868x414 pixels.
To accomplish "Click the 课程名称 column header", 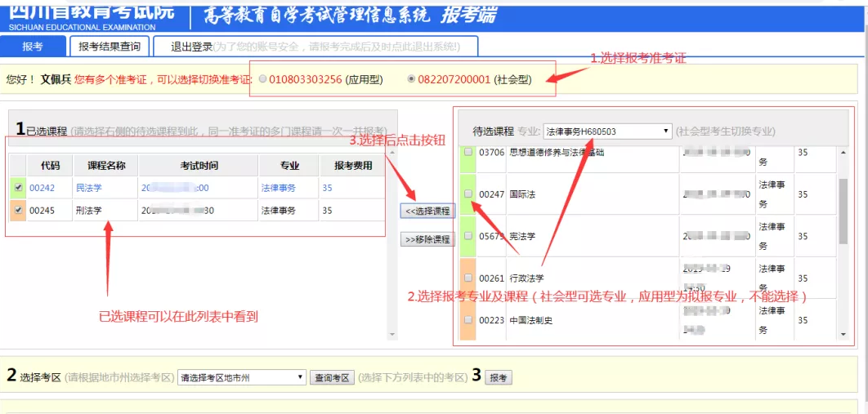I will tap(105, 165).
